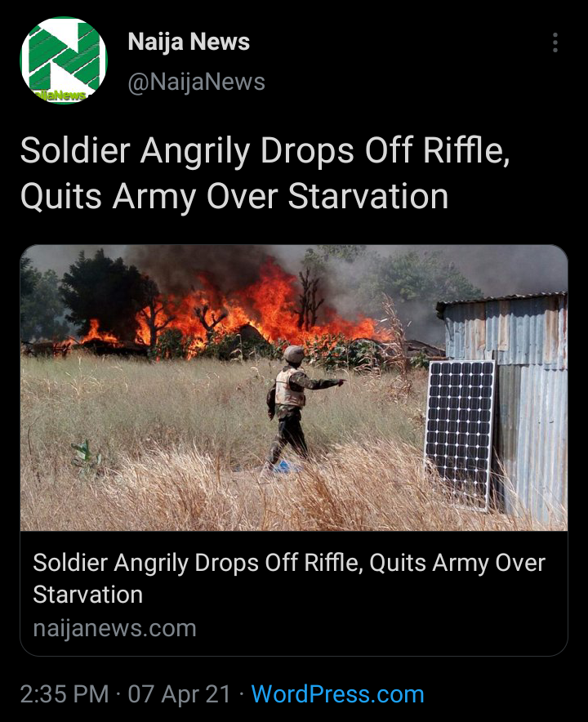The height and width of the screenshot is (722, 588).
Task: Click the naijanews.com domain in the card
Action: [x=114, y=628]
